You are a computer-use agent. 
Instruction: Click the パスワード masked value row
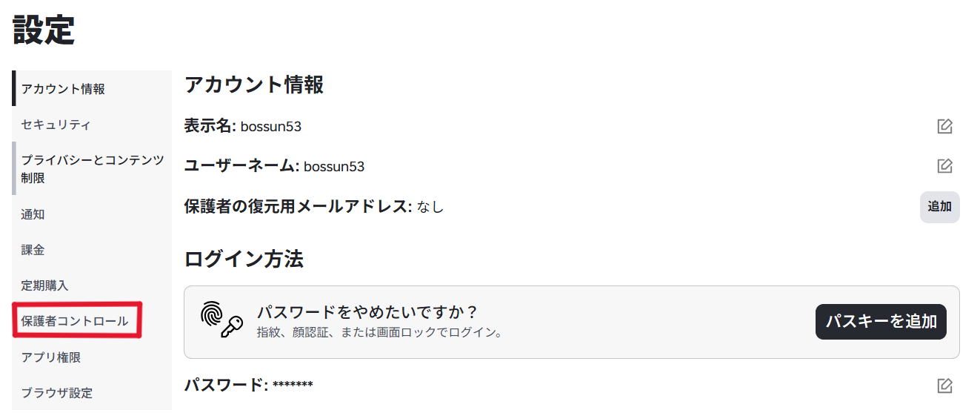click(249, 385)
